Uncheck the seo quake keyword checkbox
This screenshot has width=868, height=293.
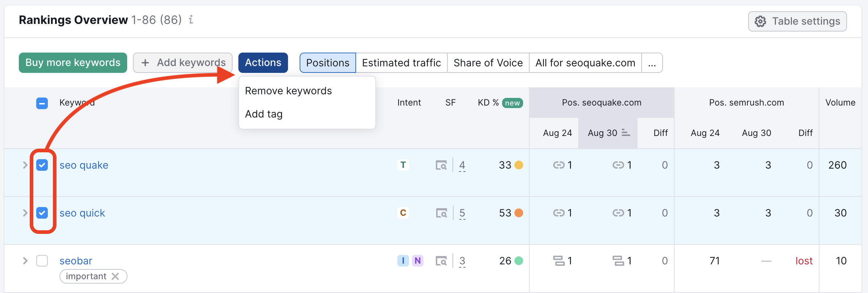[42, 165]
